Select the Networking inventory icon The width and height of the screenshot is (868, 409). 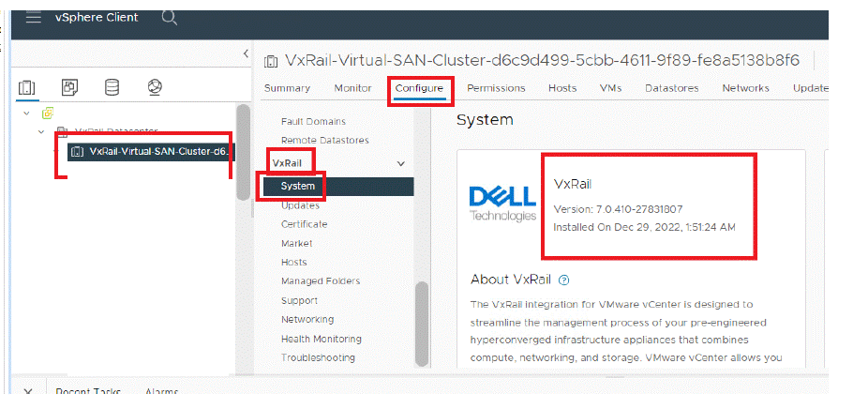155,87
